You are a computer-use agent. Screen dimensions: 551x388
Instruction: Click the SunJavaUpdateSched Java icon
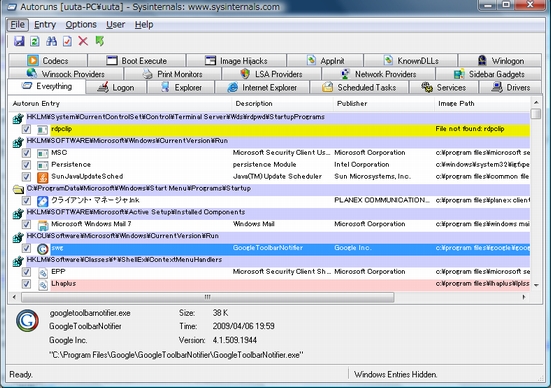(x=43, y=177)
